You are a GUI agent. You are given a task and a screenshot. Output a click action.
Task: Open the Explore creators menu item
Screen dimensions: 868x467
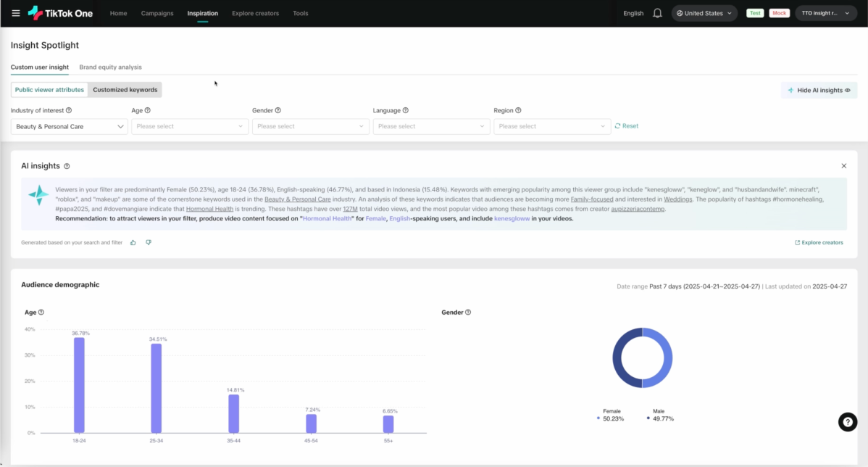pyautogui.click(x=255, y=13)
